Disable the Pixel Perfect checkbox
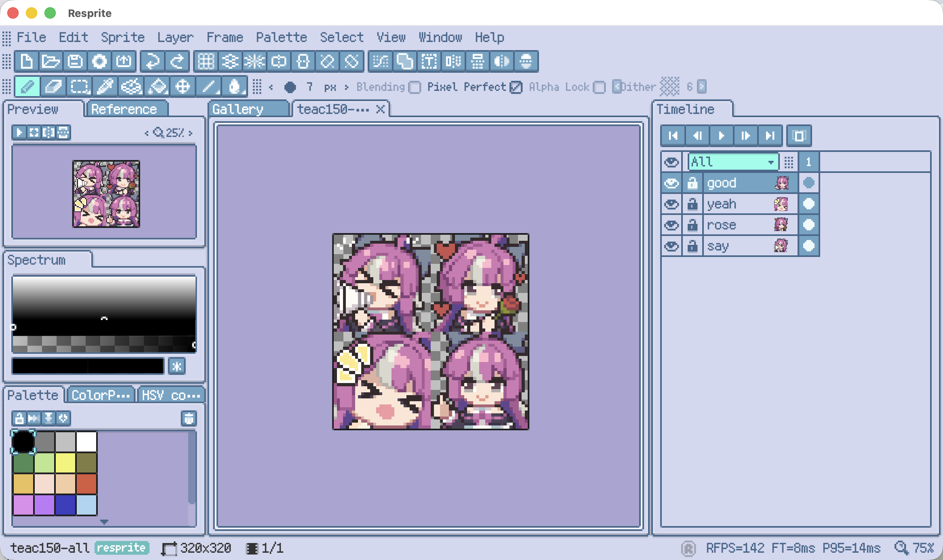Image resolution: width=943 pixels, height=560 pixels. tap(516, 87)
